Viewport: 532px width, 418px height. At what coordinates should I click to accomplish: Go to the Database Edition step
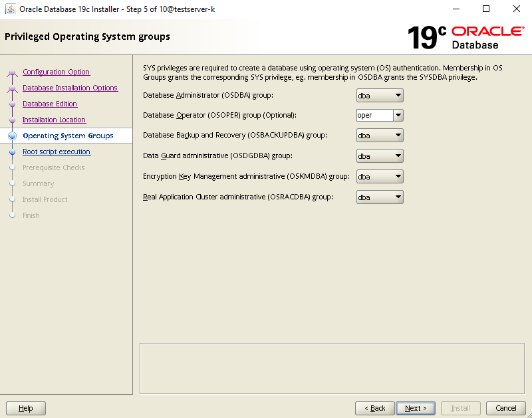tap(50, 104)
